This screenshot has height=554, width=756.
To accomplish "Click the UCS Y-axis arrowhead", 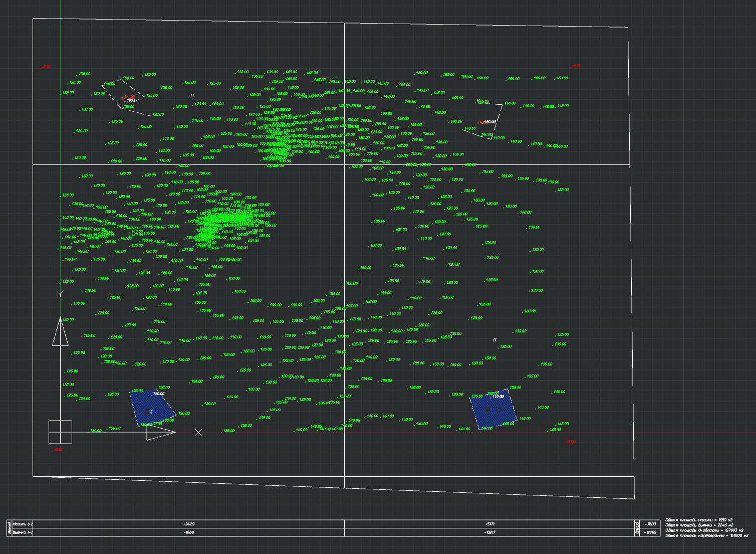I will click(x=60, y=331).
